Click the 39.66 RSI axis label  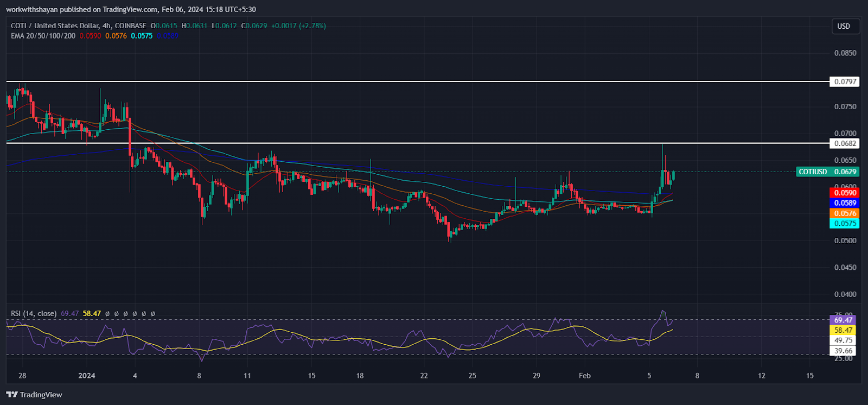click(843, 351)
